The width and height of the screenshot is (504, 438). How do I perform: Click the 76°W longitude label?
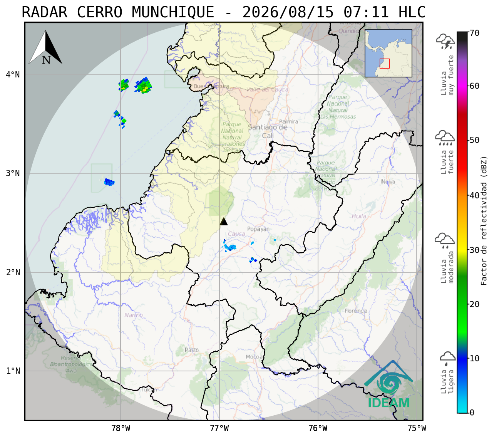coord(318,428)
